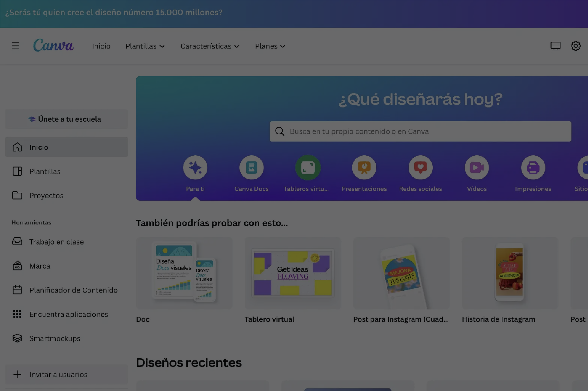
Task: Select the Para ti sparkle icon
Action: tap(195, 168)
